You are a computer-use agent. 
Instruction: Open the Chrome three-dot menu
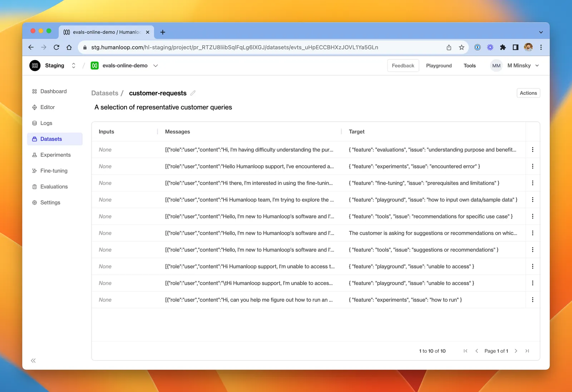[541, 47]
